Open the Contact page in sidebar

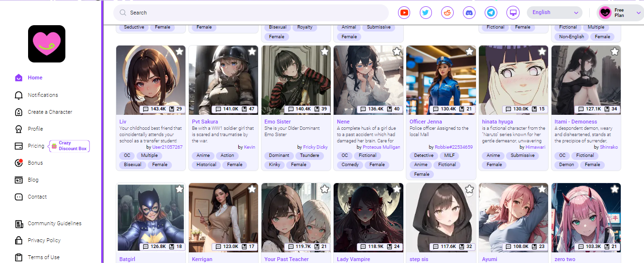37,197
